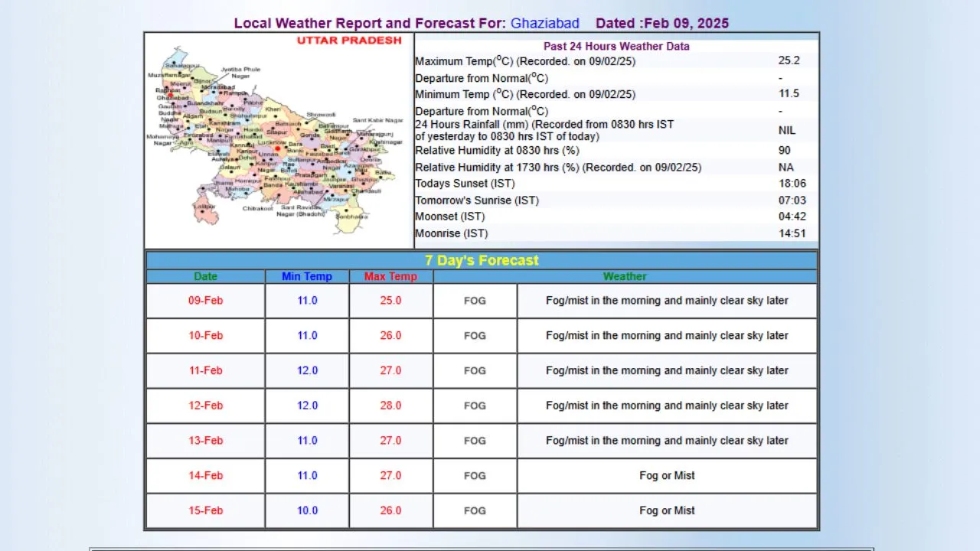
Task: Click the 15-Feb max temp 26.0
Action: [390, 510]
